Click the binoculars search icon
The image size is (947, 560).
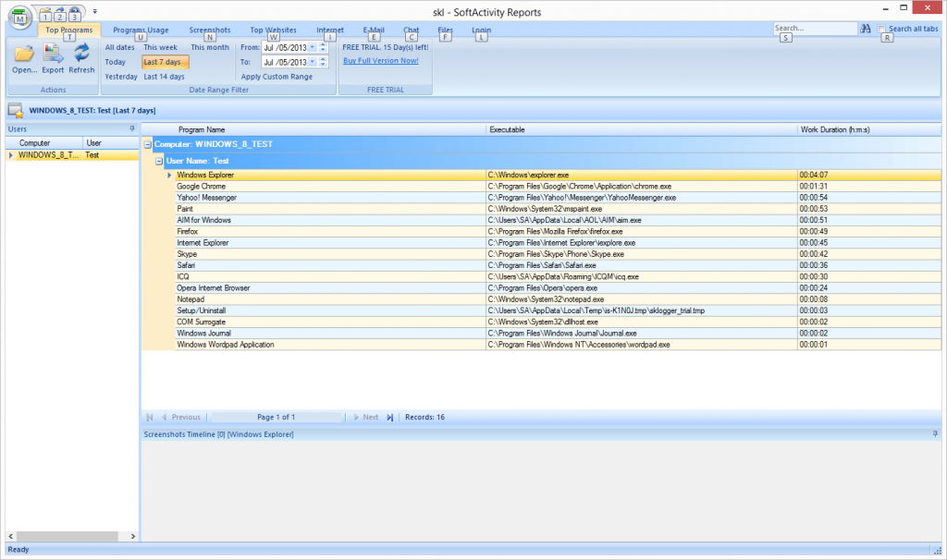coord(867,30)
